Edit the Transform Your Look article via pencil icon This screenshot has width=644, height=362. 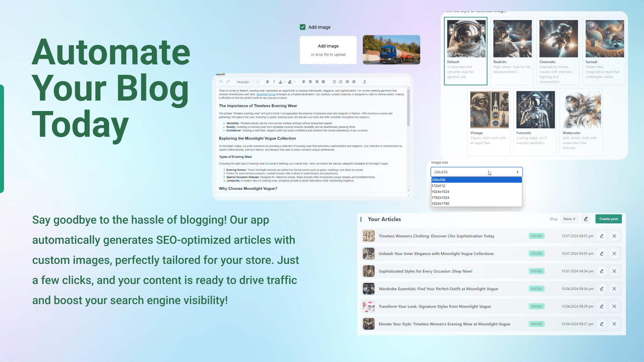(601, 306)
